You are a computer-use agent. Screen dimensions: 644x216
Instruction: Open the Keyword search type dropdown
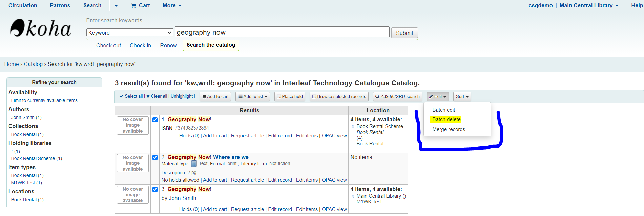pos(130,33)
